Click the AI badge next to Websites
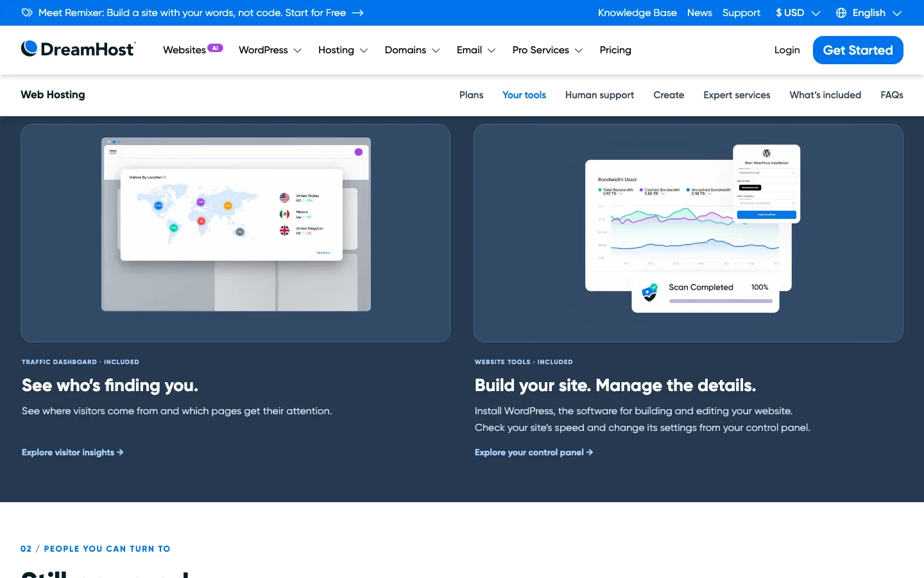924x578 pixels. [215, 48]
